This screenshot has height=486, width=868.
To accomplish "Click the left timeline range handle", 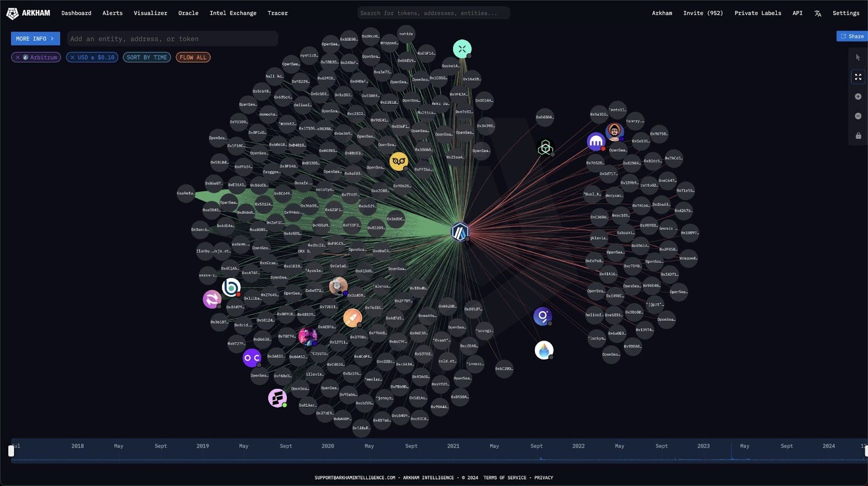I will coord(11,451).
